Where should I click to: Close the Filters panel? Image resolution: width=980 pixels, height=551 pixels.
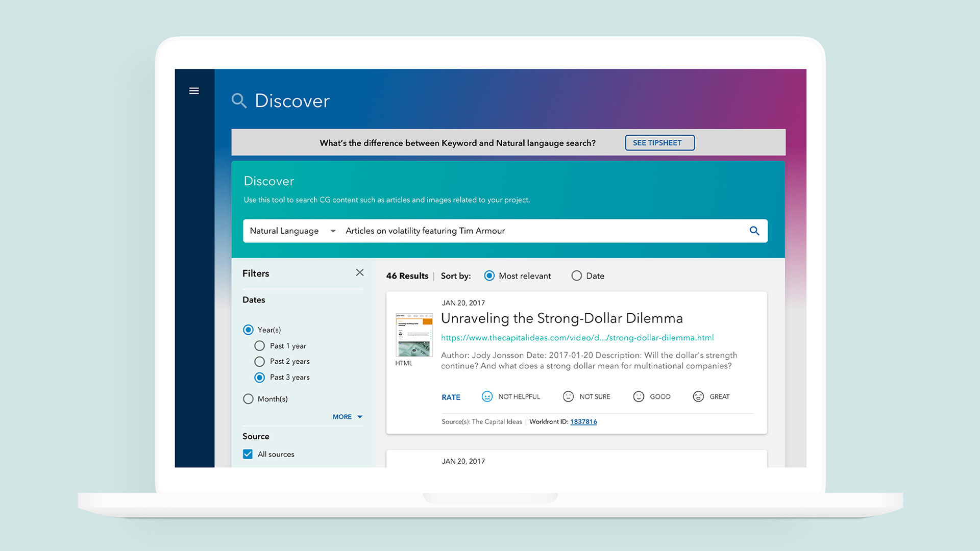[x=360, y=272]
